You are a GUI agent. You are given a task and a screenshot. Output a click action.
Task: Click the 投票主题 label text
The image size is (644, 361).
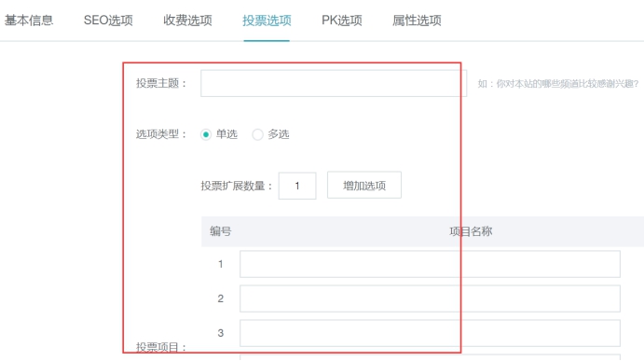point(161,83)
